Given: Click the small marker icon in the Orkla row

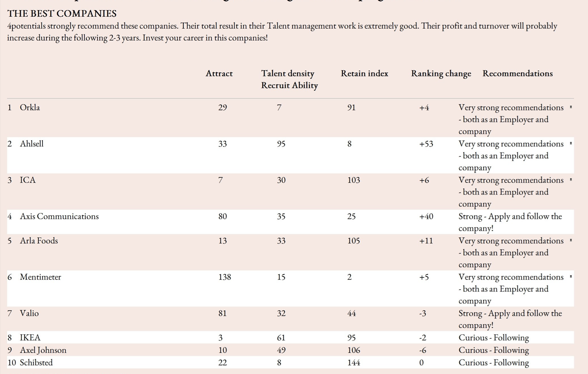Looking at the screenshot, I should (x=571, y=107).
